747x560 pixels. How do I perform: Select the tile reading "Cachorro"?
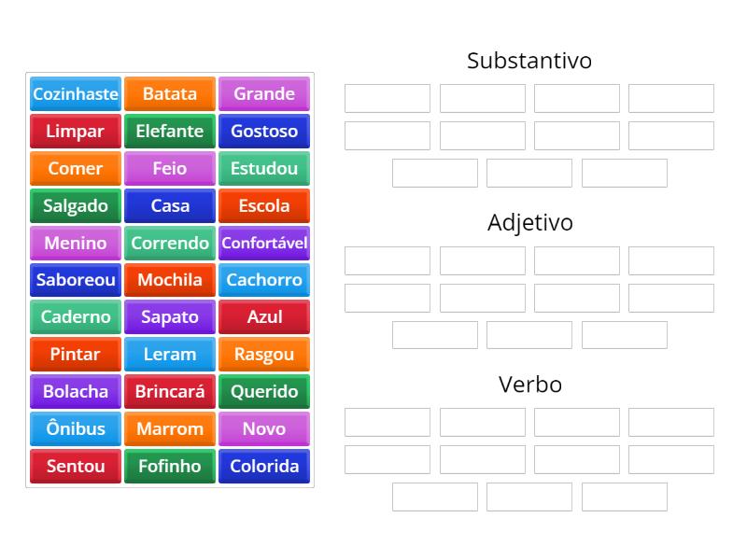tap(264, 280)
